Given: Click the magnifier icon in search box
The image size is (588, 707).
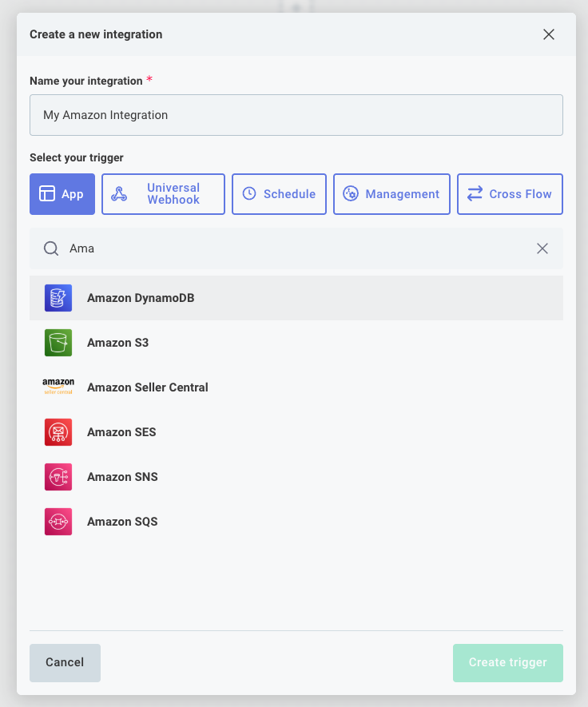Looking at the screenshot, I should (51, 248).
